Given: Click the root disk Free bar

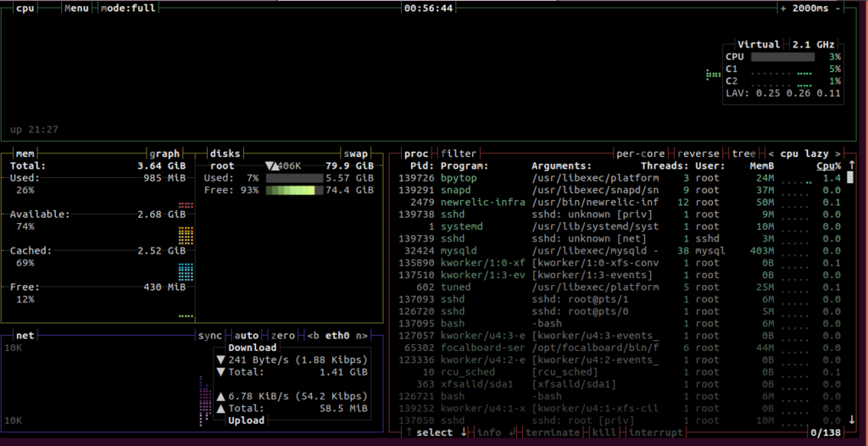Looking at the screenshot, I should [294, 191].
